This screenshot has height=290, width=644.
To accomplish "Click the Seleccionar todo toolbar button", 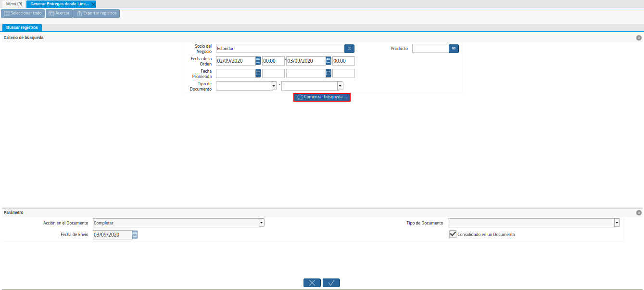I will coord(23,13).
